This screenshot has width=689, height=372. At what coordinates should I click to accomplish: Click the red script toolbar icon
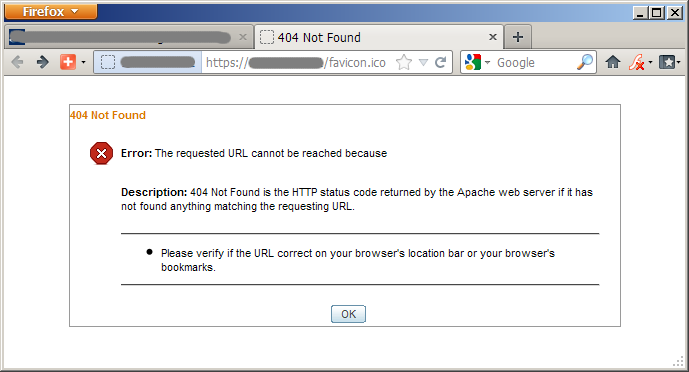[636, 62]
